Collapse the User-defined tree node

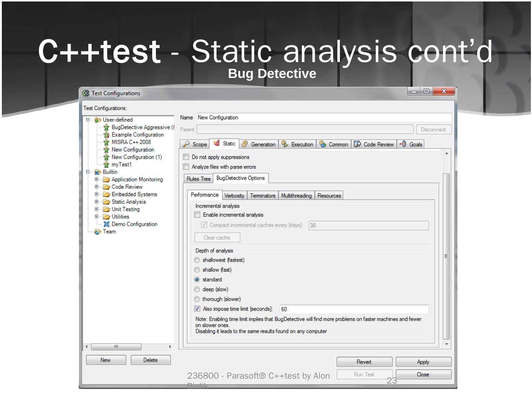[x=88, y=120]
